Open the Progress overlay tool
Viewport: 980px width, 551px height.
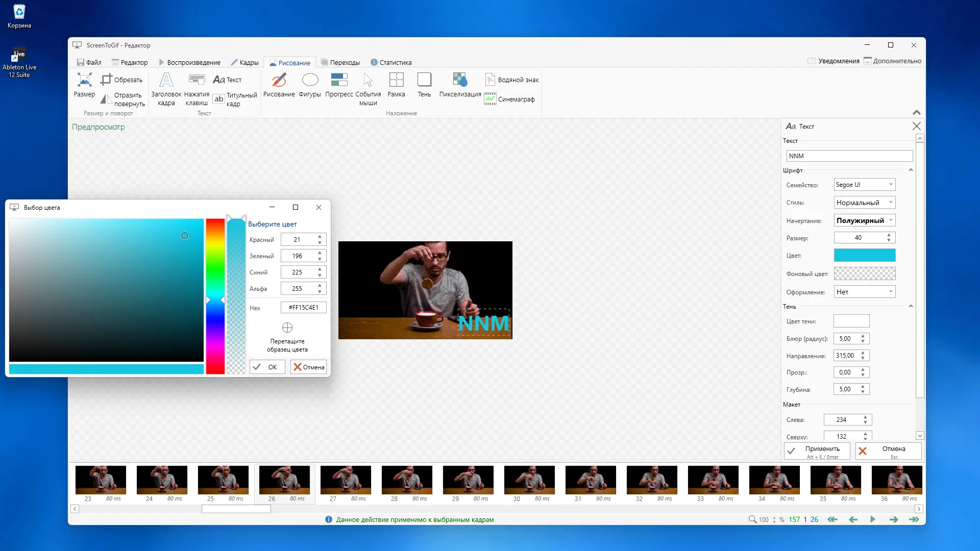(x=339, y=81)
